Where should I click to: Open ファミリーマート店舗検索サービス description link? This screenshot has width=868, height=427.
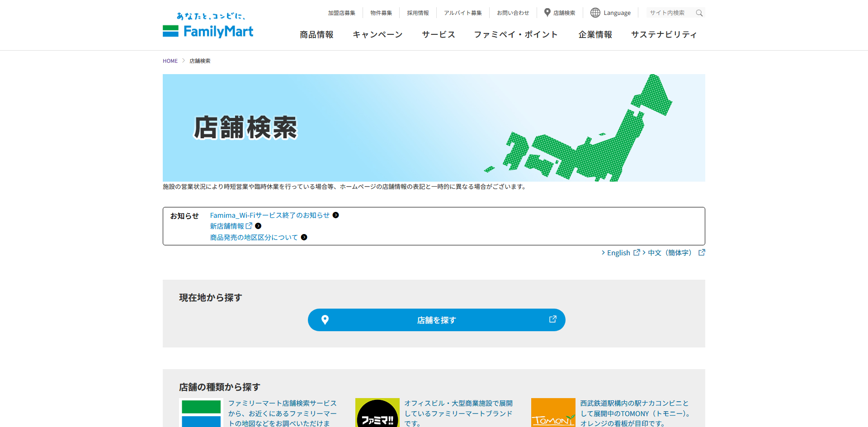click(283, 413)
